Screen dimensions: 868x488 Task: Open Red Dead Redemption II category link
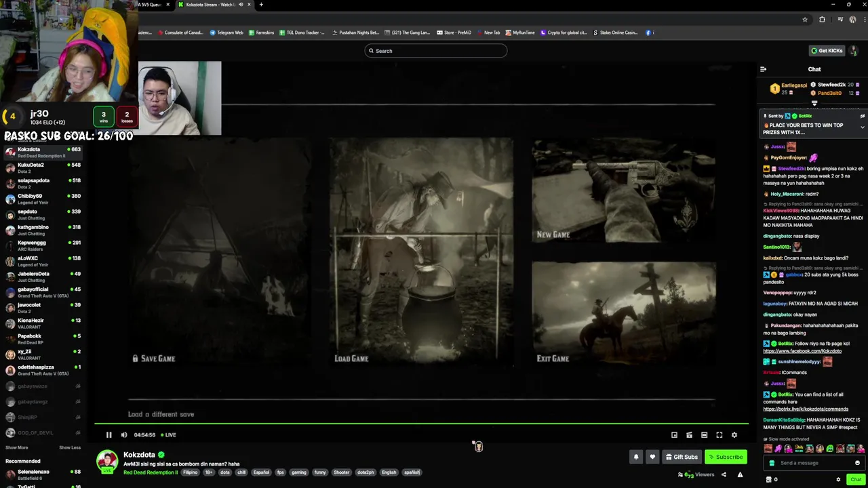tap(151, 472)
